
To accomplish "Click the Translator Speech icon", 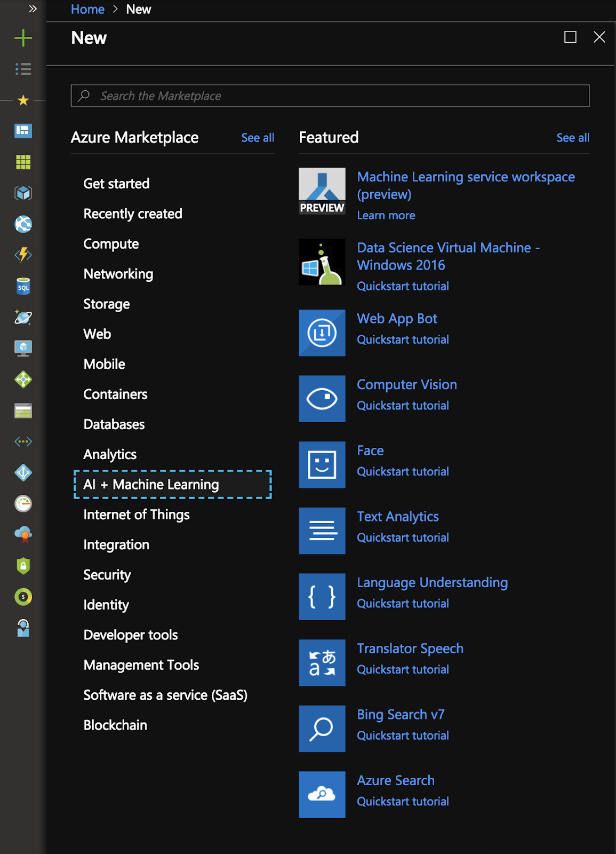I will pos(322,663).
